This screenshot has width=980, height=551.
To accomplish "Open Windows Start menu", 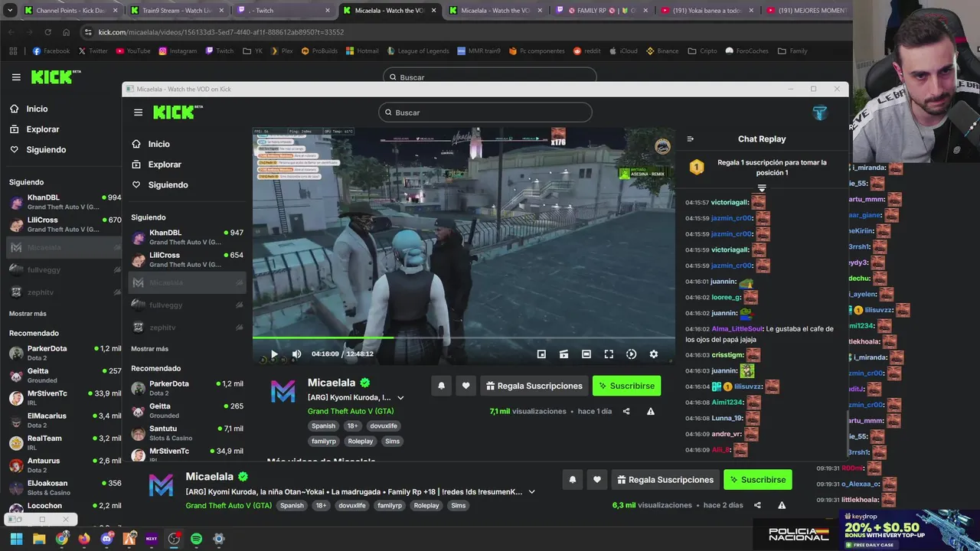I will 16,539.
